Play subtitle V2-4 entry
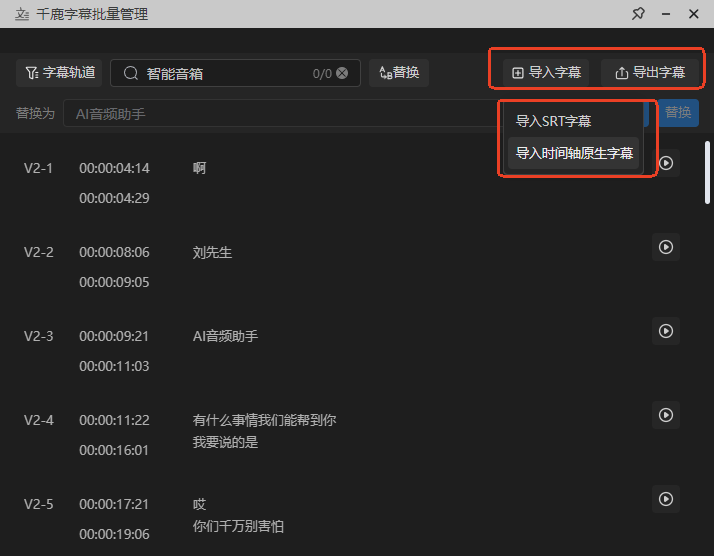 tap(666, 415)
